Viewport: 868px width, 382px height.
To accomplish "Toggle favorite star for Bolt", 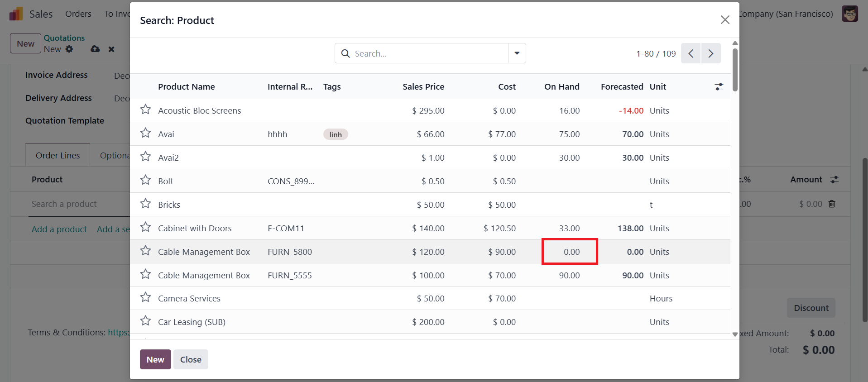I will click(x=145, y=180).
